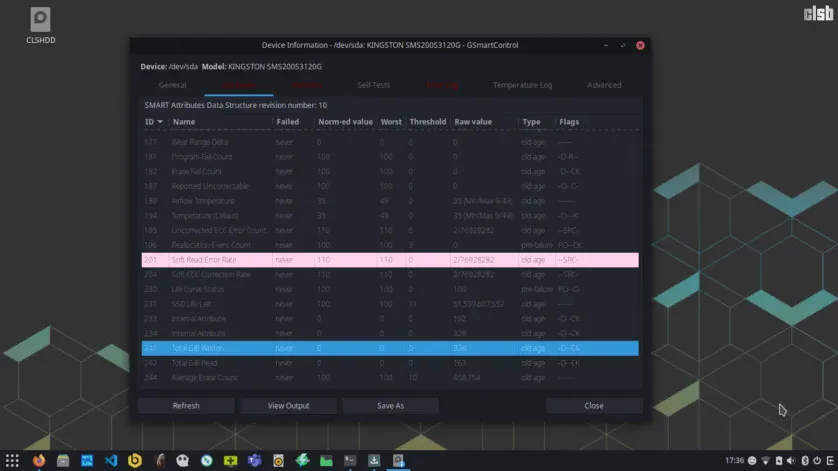The image size is (838, 471).
Task: Open the application grid menu in taskbar
Action: point(13,460)
